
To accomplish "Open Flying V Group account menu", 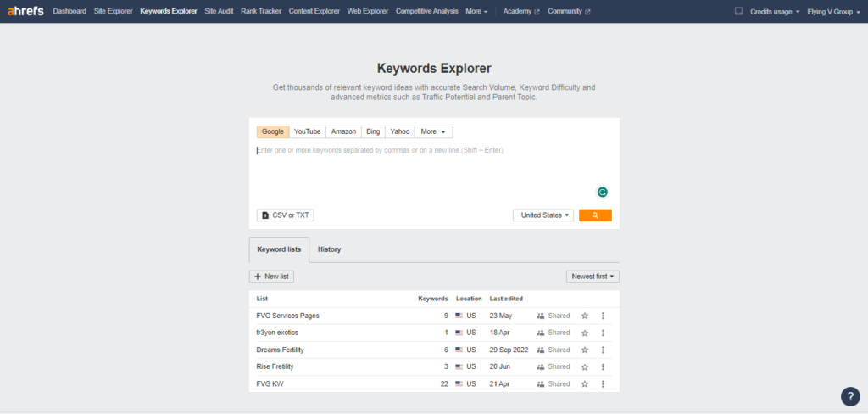I will tap(834, 12).
